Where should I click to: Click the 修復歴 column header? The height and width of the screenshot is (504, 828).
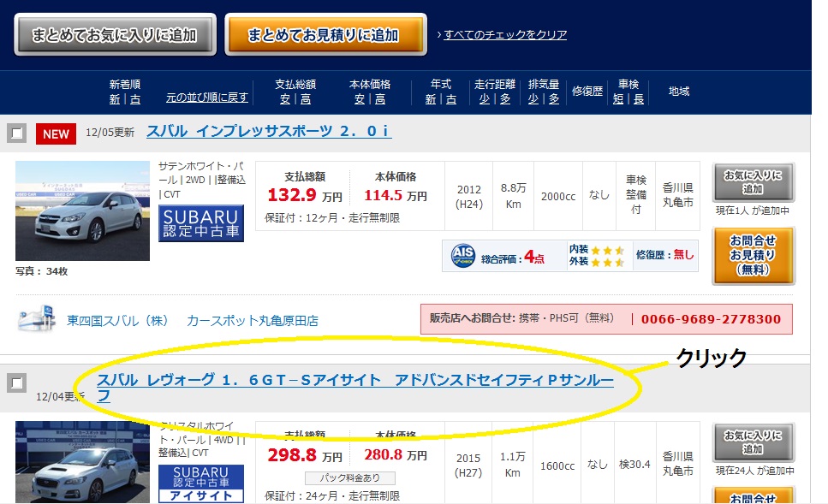pyautogui.click(x=587, y=92)
